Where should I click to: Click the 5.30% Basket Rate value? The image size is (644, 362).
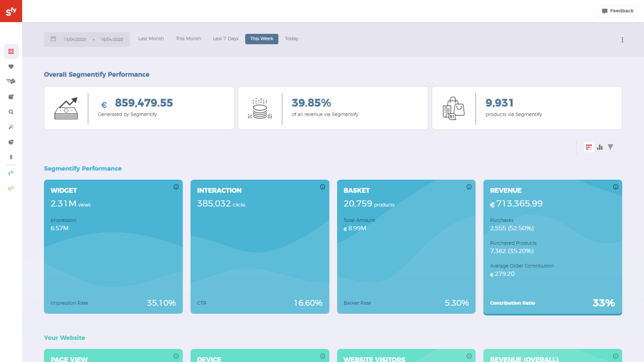point(457,303)
